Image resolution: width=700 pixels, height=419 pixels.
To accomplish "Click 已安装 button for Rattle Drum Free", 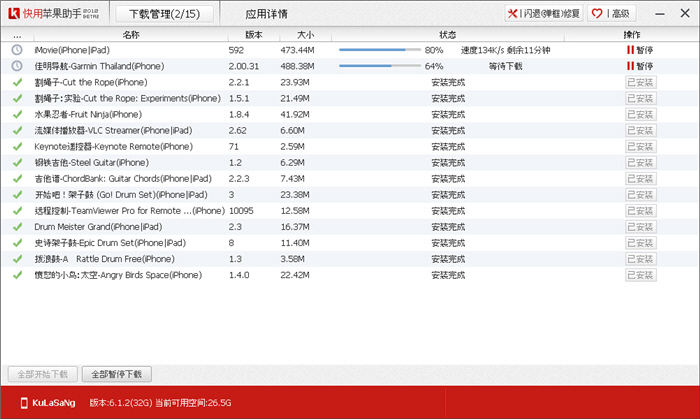I will click(x=641, y=259).
